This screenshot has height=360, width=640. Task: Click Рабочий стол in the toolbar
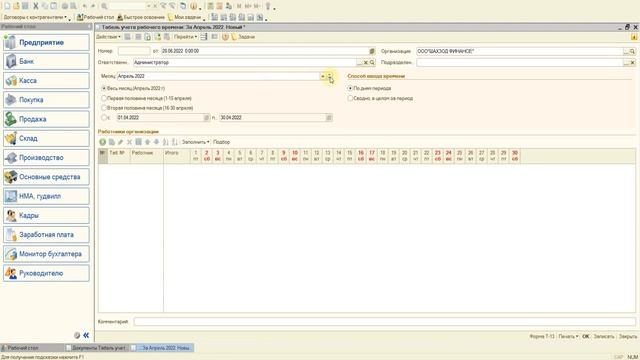pyautogui.click(x=96, y=18)
